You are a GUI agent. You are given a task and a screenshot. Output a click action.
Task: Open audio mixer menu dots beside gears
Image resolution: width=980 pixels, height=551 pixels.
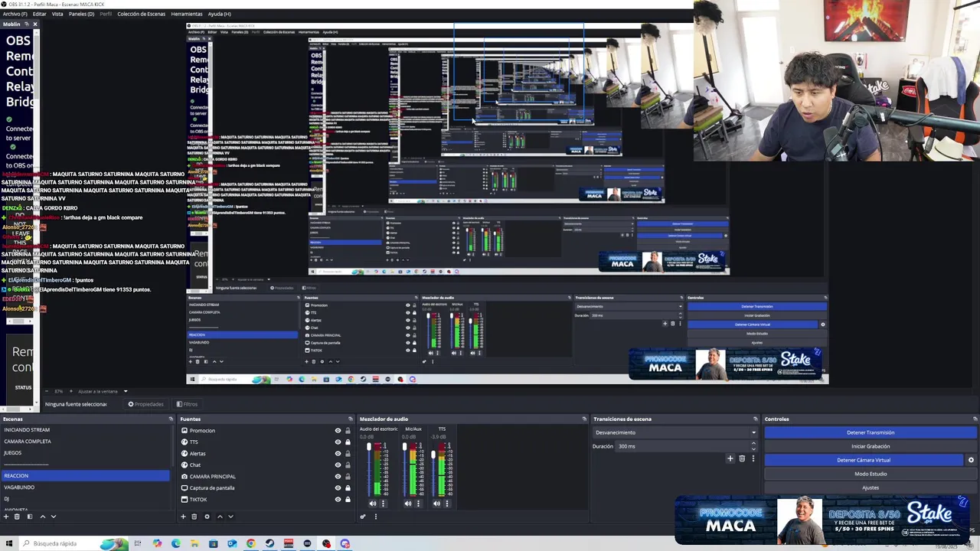pos(375,517)
